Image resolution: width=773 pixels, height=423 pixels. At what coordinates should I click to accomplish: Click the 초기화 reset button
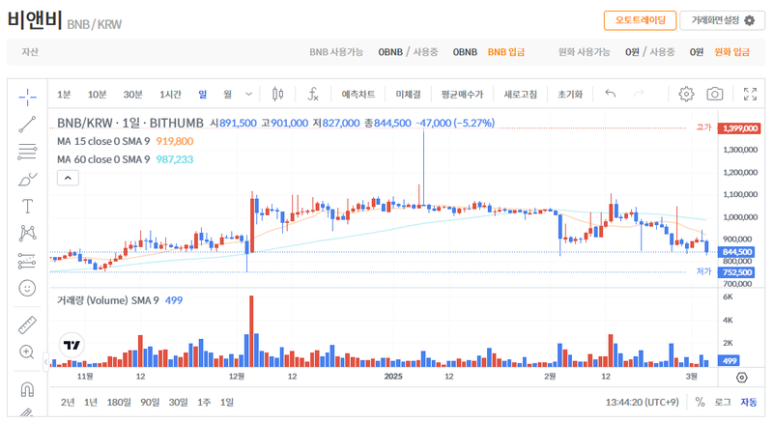tap(570, 94)
